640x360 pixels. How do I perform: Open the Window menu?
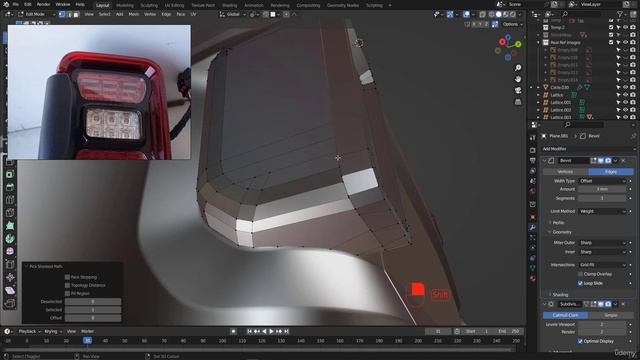pyautogui.click(x=62, y=4)
